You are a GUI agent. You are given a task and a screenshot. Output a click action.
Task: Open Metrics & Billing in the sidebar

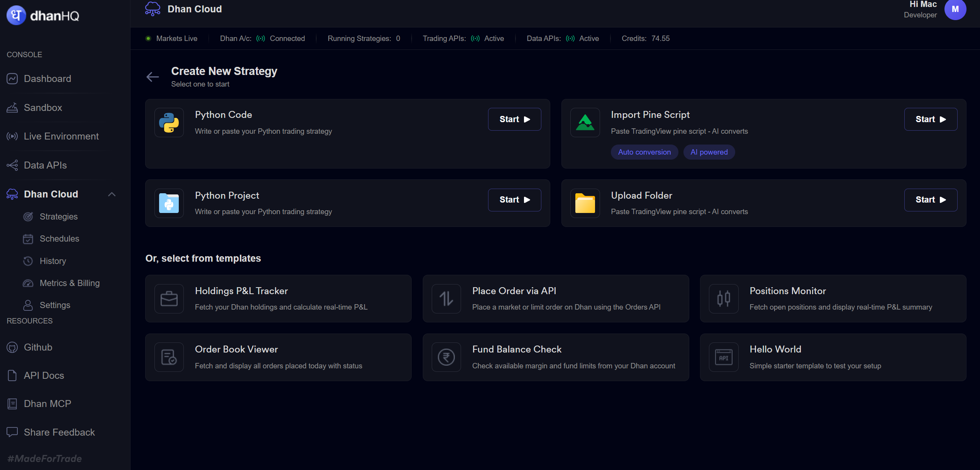[x=70, y=283]
